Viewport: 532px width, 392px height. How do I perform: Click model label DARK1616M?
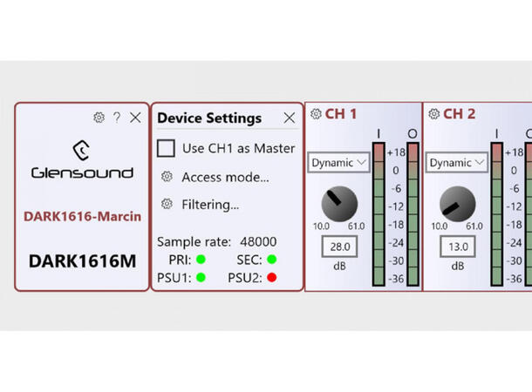[82, 261]
